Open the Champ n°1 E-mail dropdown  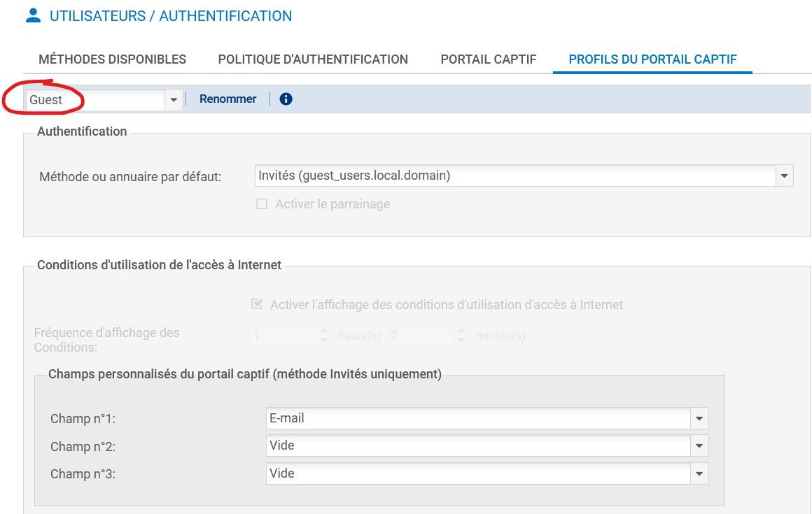[699, 419]
